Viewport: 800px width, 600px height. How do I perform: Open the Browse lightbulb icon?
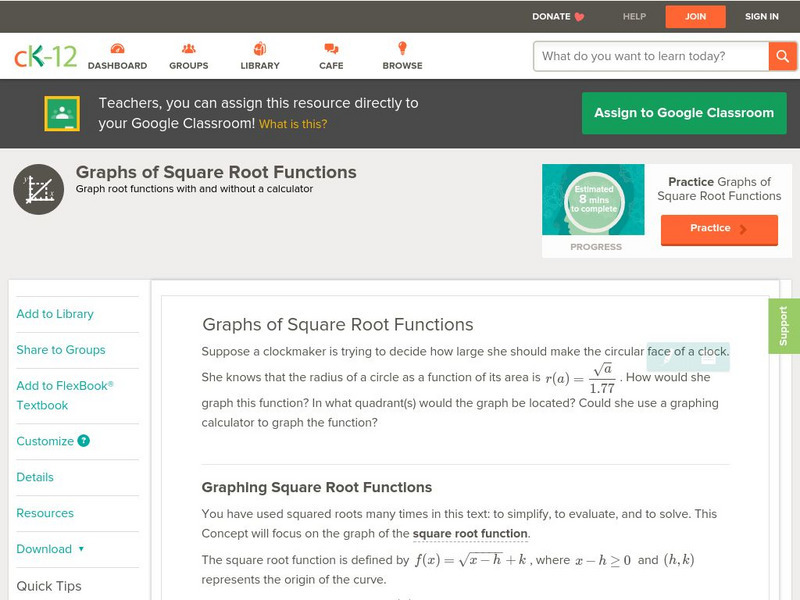402,49
